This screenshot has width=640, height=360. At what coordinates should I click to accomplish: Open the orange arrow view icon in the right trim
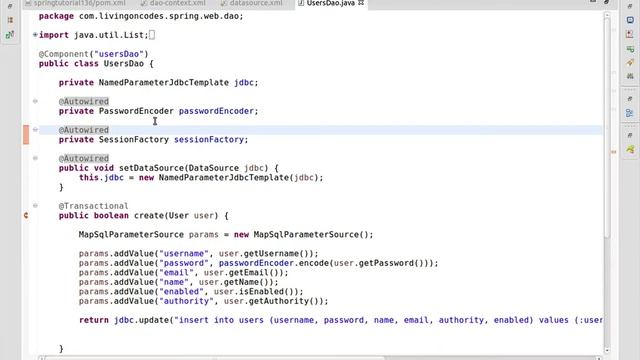630,63
